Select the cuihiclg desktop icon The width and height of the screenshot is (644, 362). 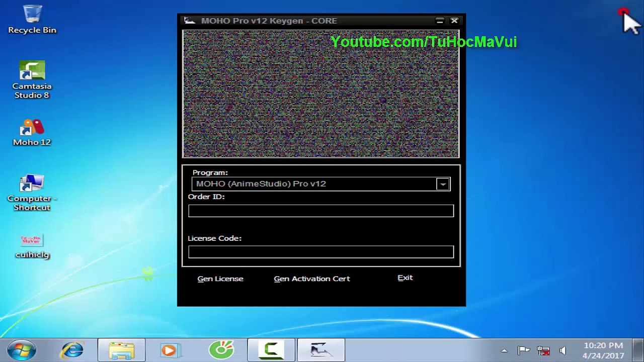32,246
